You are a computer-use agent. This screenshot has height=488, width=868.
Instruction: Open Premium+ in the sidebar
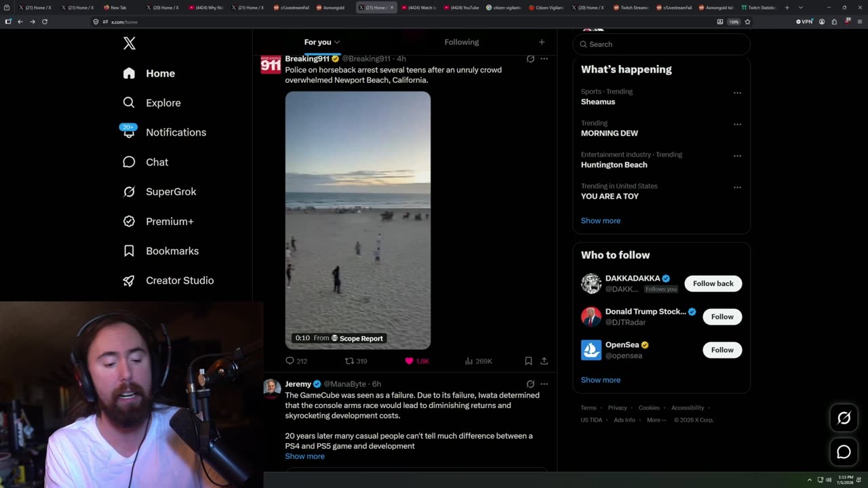click(x=158, y=221)
